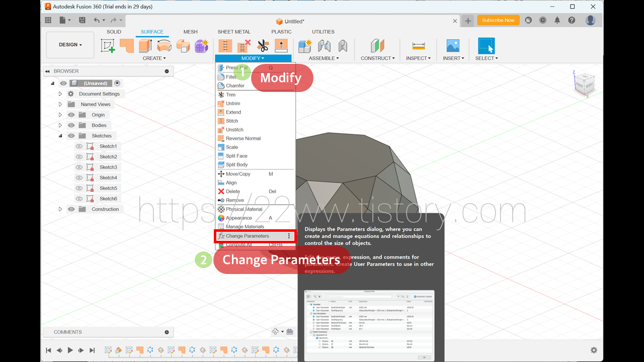Open the notifications bell icon
The image size is (644, 362).
557,20
